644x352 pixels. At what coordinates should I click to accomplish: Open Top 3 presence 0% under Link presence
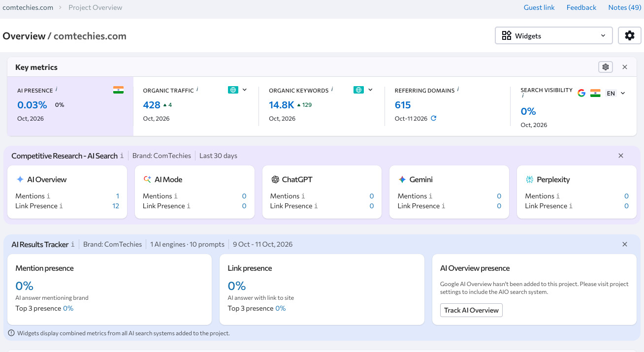pyautogui.click(x=281, y=308)
